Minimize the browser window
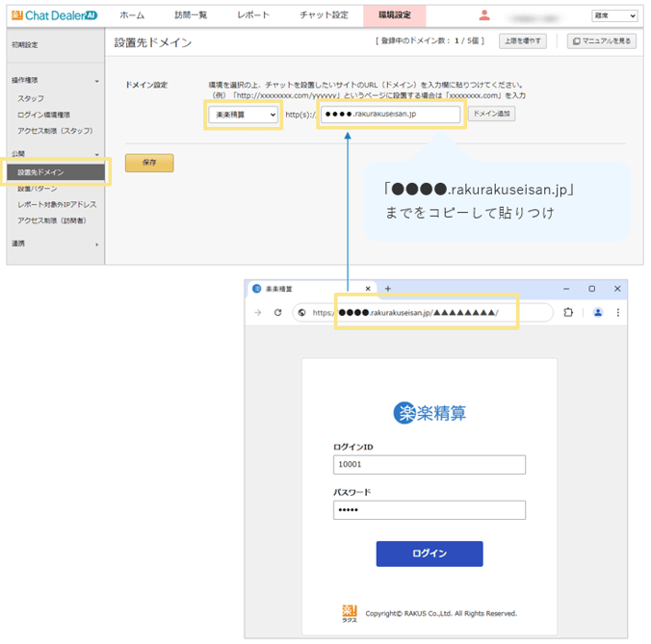The width and height of the screenshot is (651, 644). (566, 289)
